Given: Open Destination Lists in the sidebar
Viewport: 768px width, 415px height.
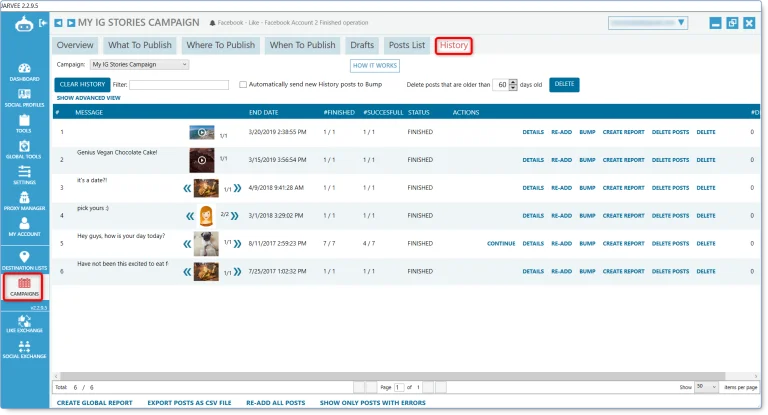Looking at the screenshot, I should (x=24, y=261).
